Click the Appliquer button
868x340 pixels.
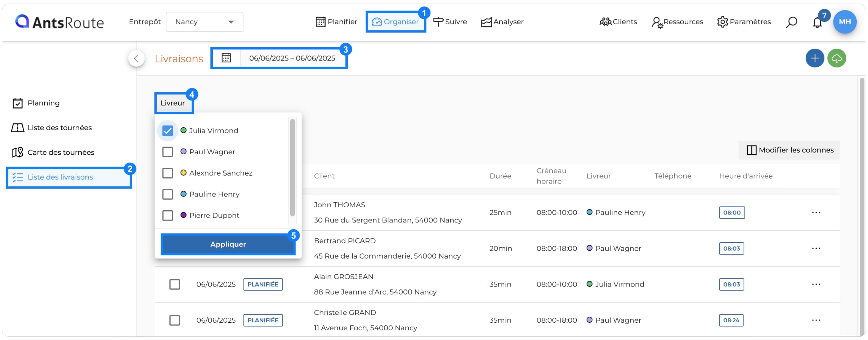228,244
